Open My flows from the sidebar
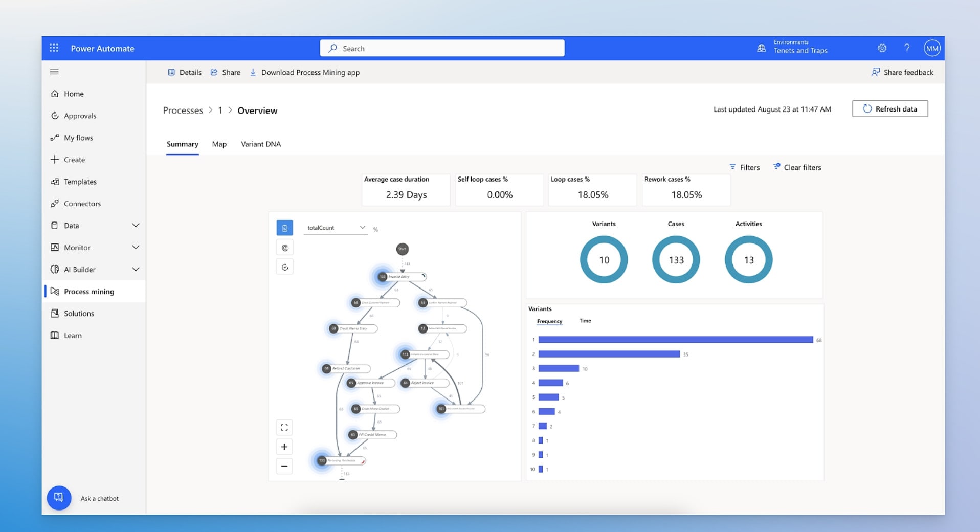Image resolution: width=980 pixels, height=532 pixels. point(78,137)
